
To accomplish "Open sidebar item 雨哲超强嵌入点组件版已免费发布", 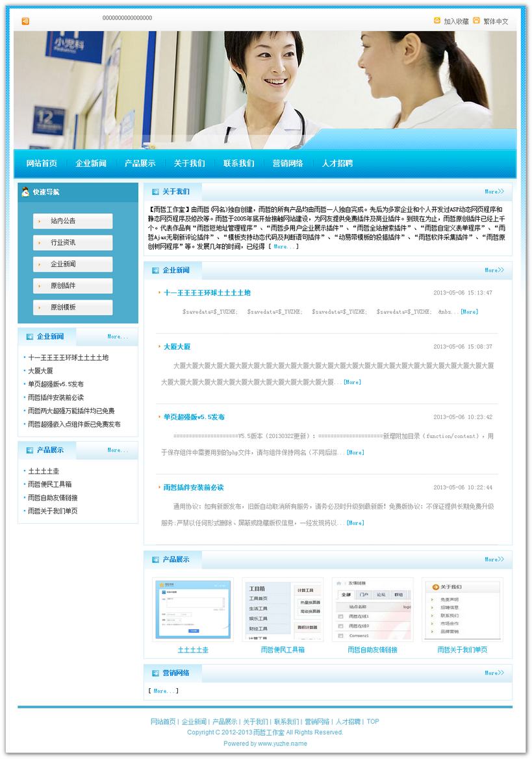I will 74,424.
